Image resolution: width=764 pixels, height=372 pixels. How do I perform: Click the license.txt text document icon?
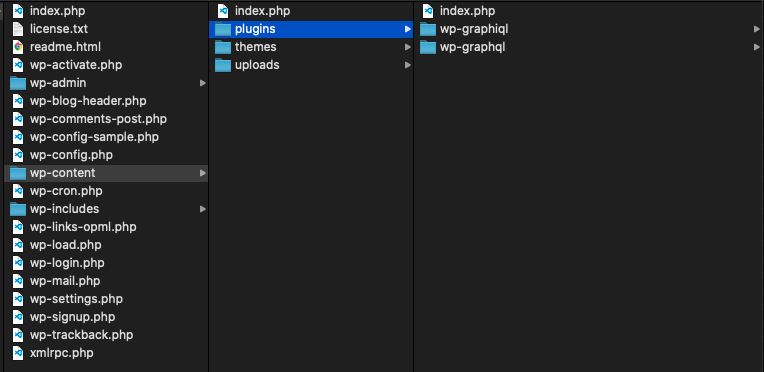[x=18, y=29]
